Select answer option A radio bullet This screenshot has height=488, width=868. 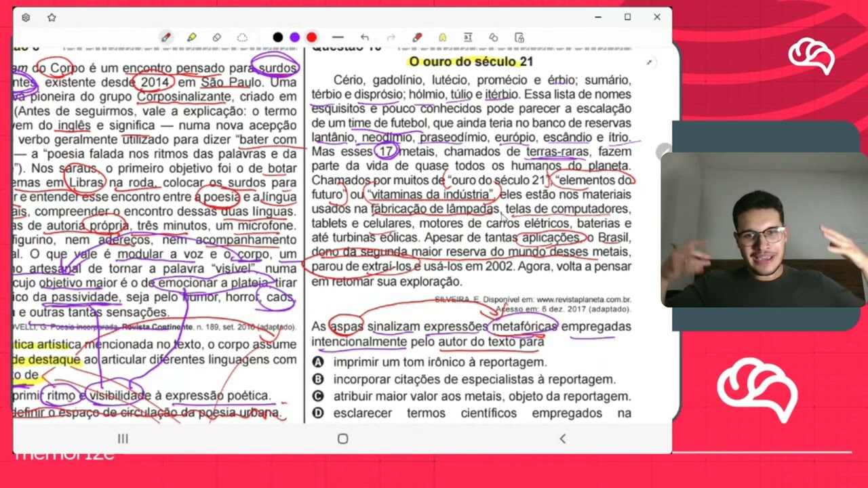pyautogui.click(x=317, y=363)
